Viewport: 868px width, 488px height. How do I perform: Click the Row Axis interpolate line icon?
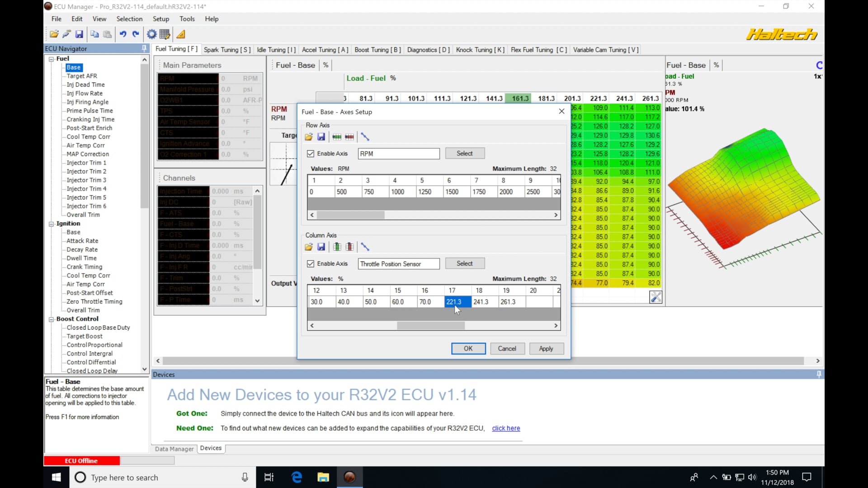[x=365, y=137]
